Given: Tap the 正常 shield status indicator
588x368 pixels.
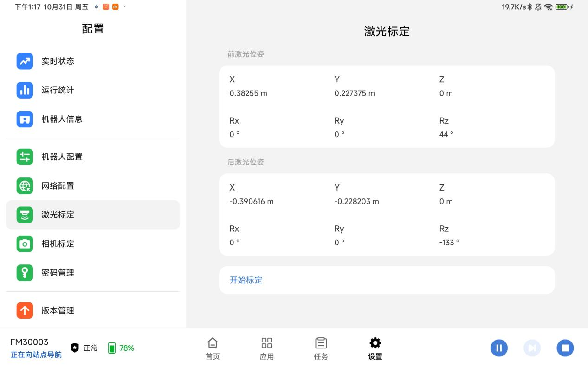Looking at the screenshot, I should (84, 348).
